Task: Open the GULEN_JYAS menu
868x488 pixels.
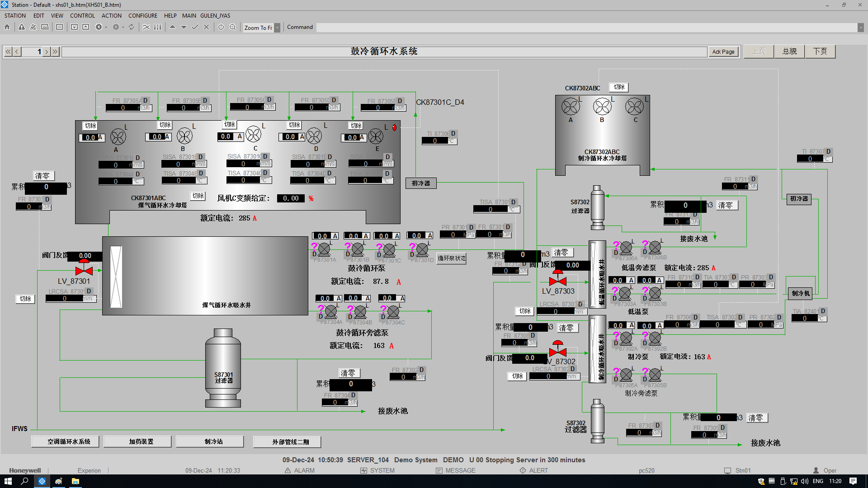Action: point(215,15)
